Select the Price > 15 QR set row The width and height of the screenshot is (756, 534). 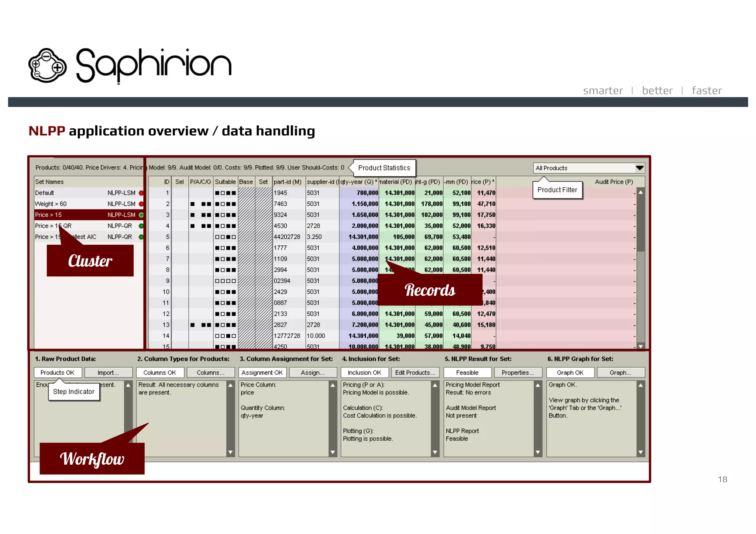coord(88,226)
